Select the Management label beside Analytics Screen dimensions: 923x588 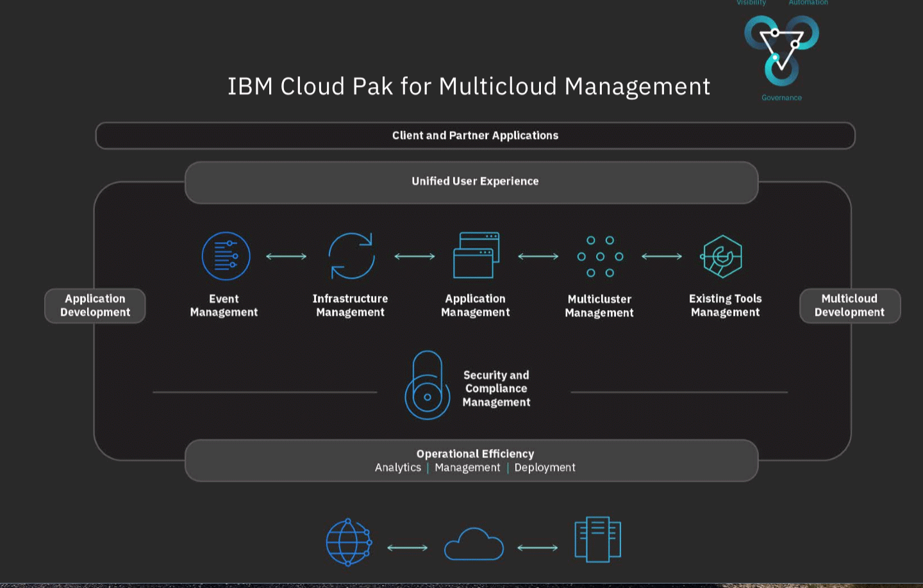click(467, 468)
